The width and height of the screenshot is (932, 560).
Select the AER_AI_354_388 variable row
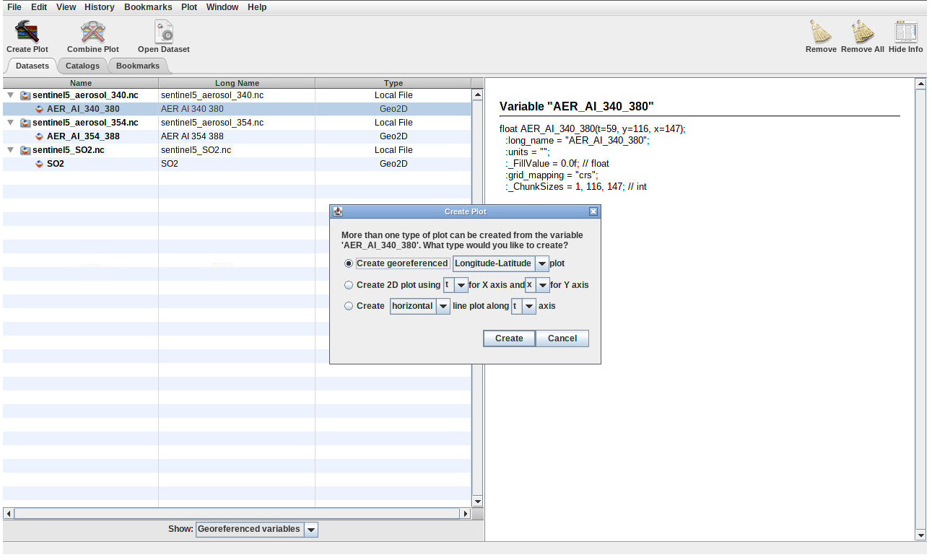coord(237,136)
